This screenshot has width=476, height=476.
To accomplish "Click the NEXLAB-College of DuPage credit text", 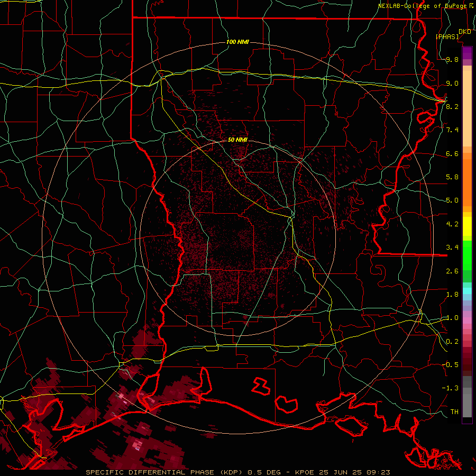I will click(422, 6).
